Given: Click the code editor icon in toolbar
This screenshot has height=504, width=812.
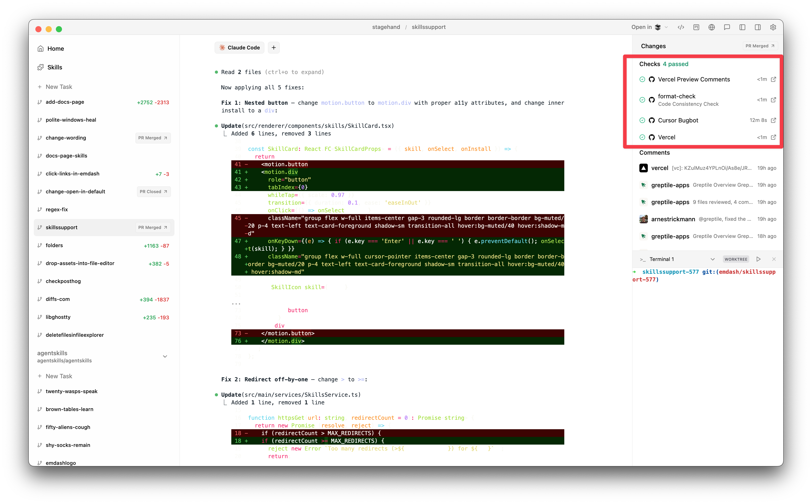Looking at the screenshot, I should tap(681, 27).
